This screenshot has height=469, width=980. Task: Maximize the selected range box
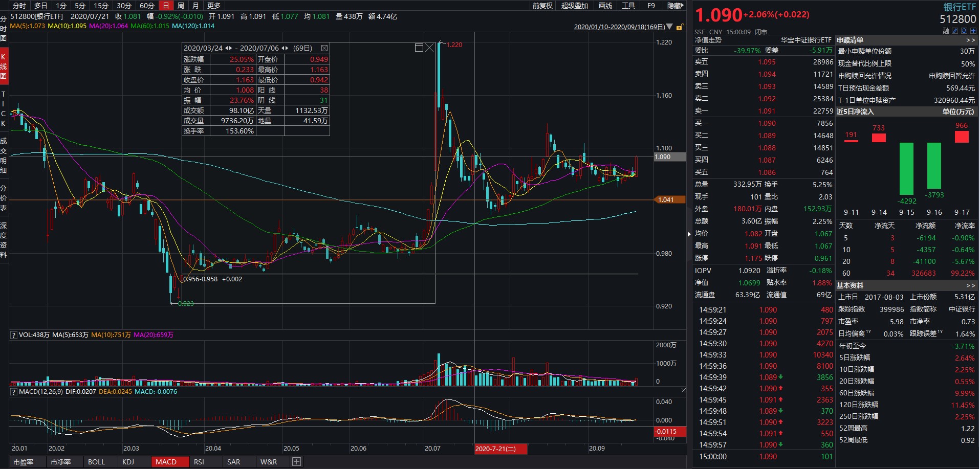[419, 48]
